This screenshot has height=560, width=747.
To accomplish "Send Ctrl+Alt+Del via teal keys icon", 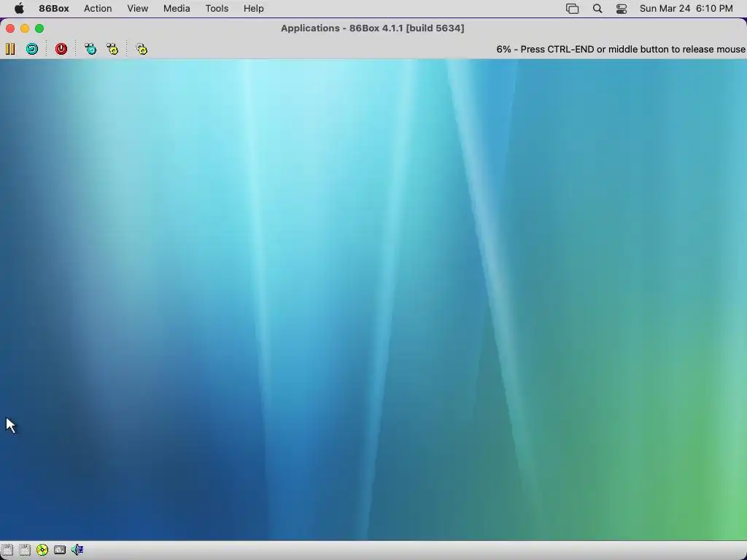I will [x=90, y=49].
